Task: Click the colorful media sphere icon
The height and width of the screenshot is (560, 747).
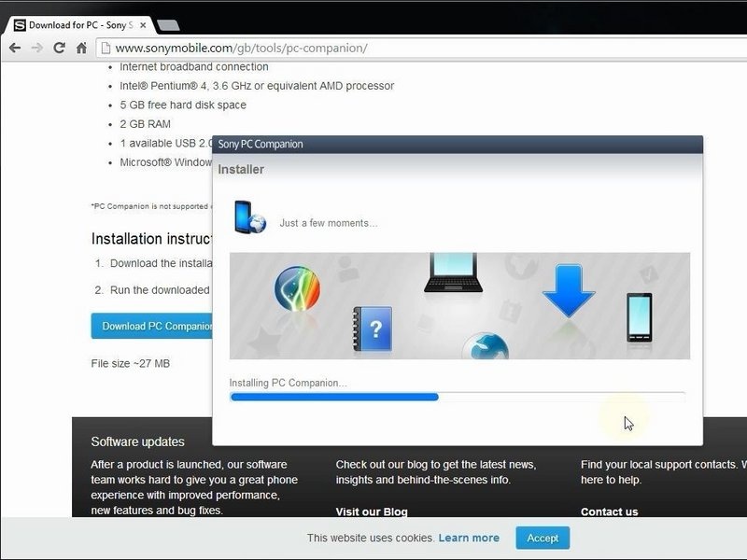Action: tap(297, 288)
